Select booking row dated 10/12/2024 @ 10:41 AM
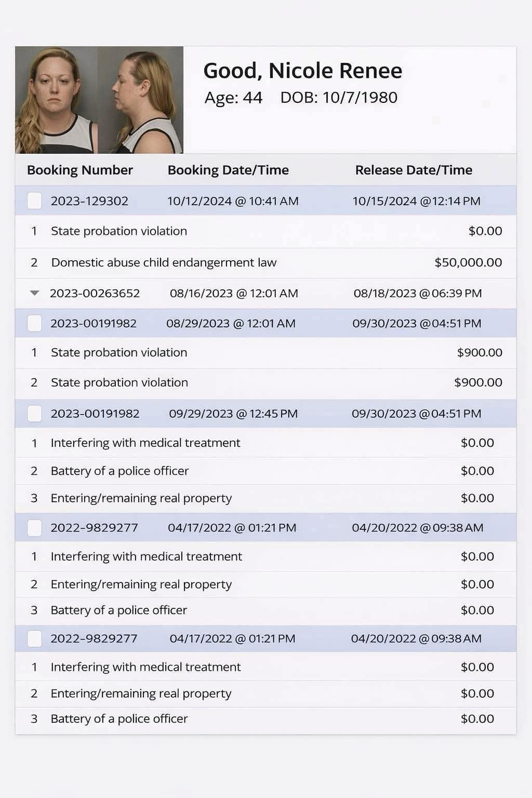The height and width of the screenshot is (798, 532). pyautogui.click(x=233, y=201)
